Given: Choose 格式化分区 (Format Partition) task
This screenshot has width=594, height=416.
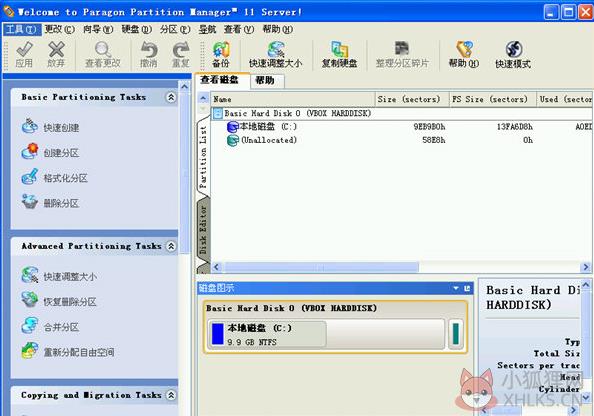Looking at the screenshot, I should 55,177.
